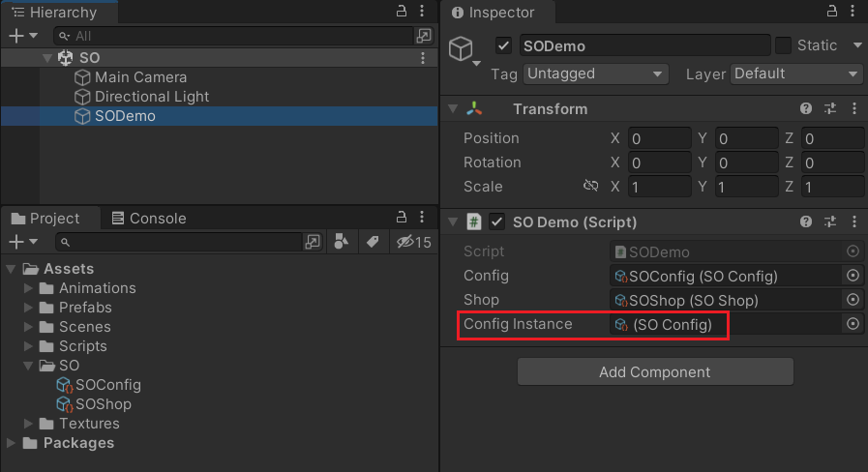Viewport: 868px width, 472px height.
Task: Toggle hidden packages visibility showing 15
Action: pos(413,242)
